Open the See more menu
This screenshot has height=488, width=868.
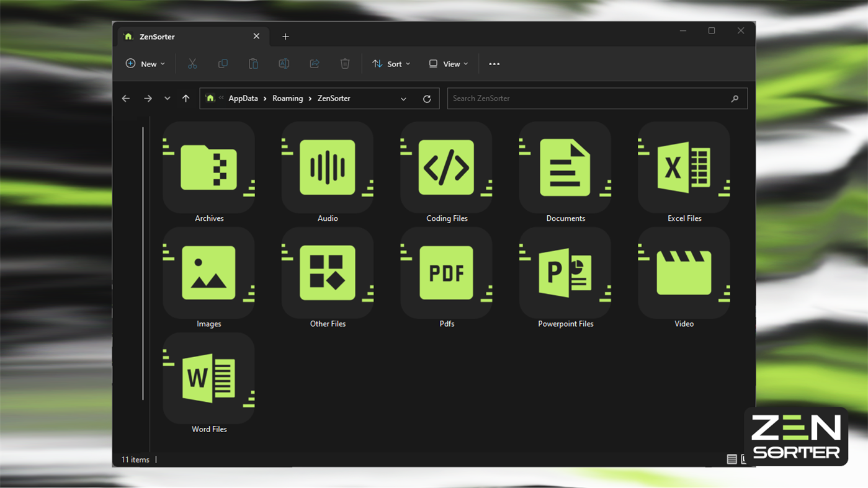(x=494, y=63)
